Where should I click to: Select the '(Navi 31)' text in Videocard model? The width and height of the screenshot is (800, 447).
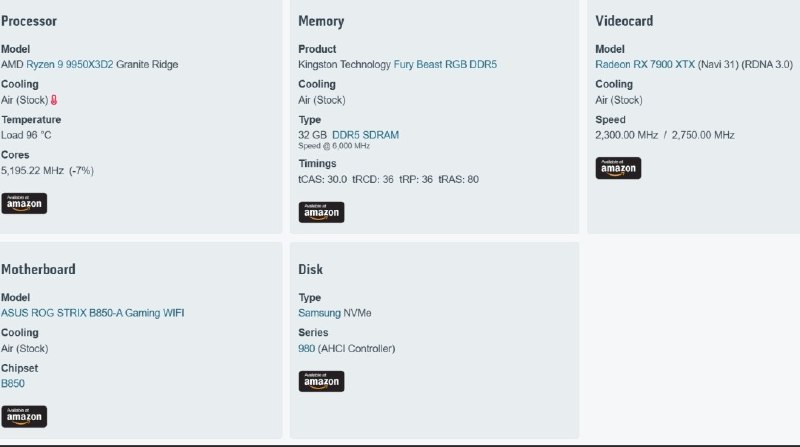(718, 64)
